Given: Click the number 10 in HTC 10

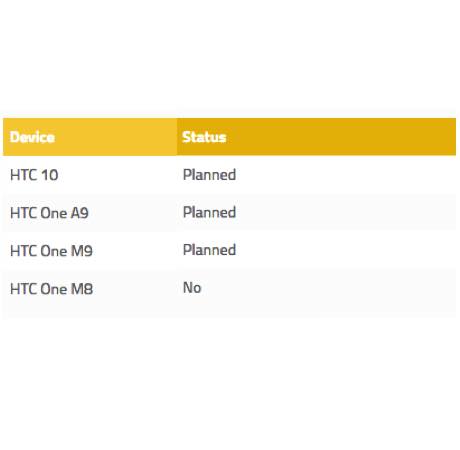Looking at the screenshot, I should click(x=50, y=175).
